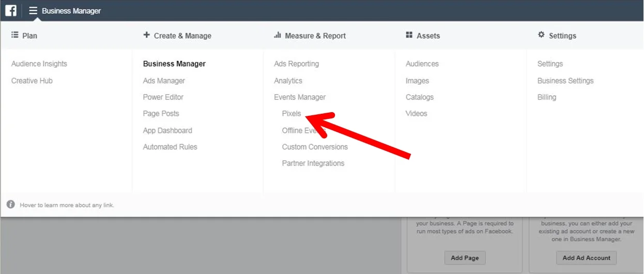Click the Add Ad Account button
This screenshot has width=644, height=274.
click(x=587, y=257)
